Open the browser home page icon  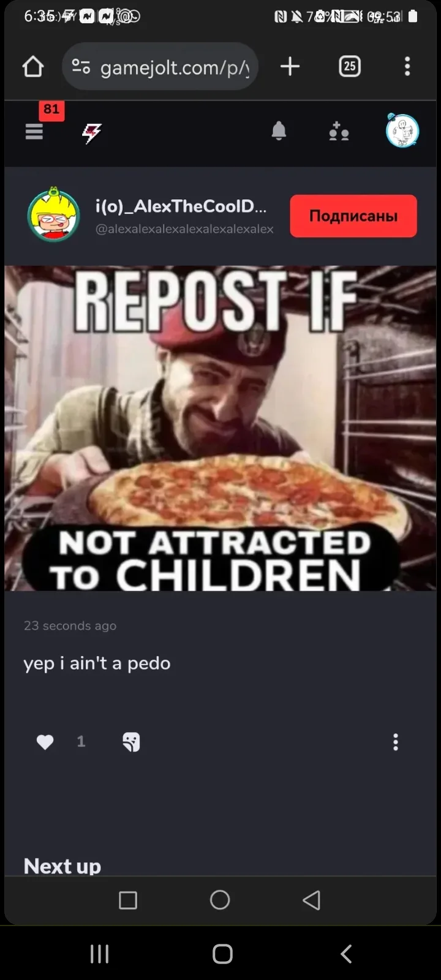pyautogui.click(x=33, y=66)
